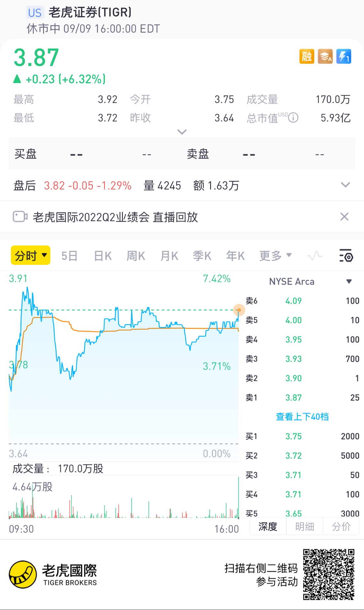Select the 明细 order detail tab

coord(304,527)
